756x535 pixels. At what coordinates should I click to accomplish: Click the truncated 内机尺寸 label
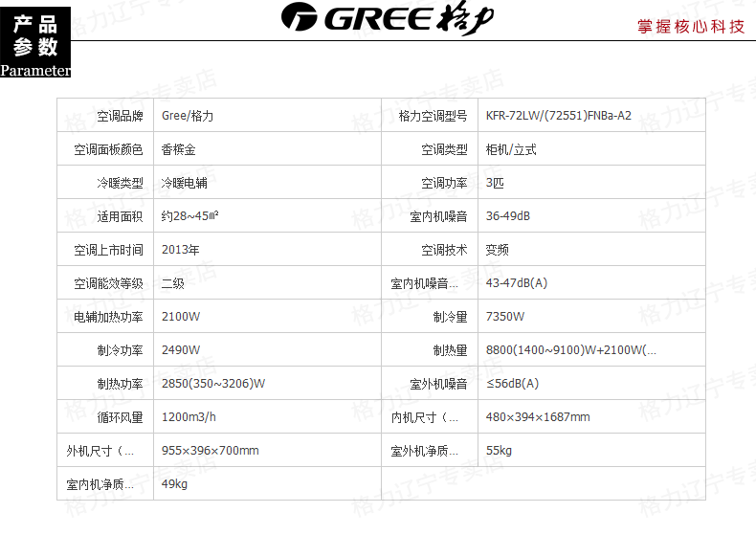click(x=424, y=417)
